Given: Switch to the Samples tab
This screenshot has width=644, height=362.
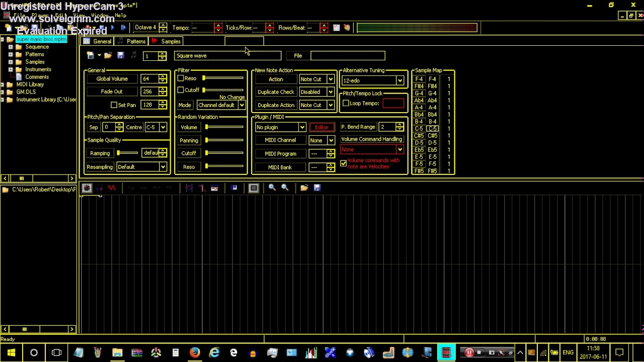Looking at the screenshot, I should coord(166,41).
